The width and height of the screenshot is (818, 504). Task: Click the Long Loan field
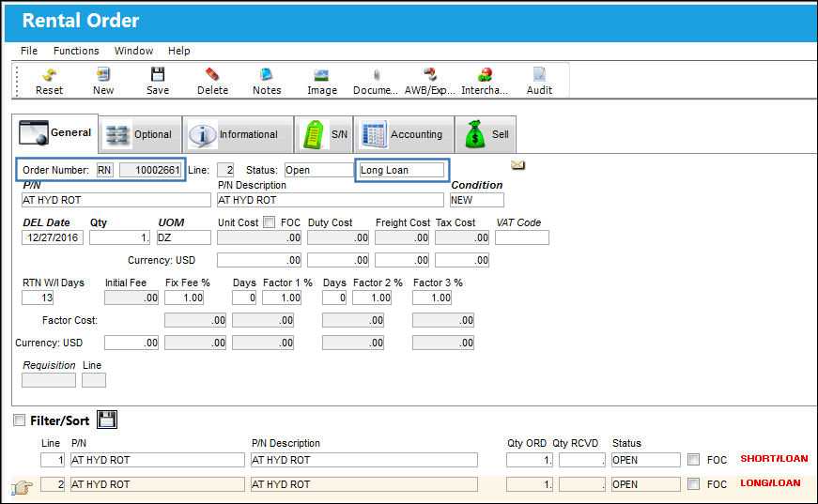coord(402,170)
